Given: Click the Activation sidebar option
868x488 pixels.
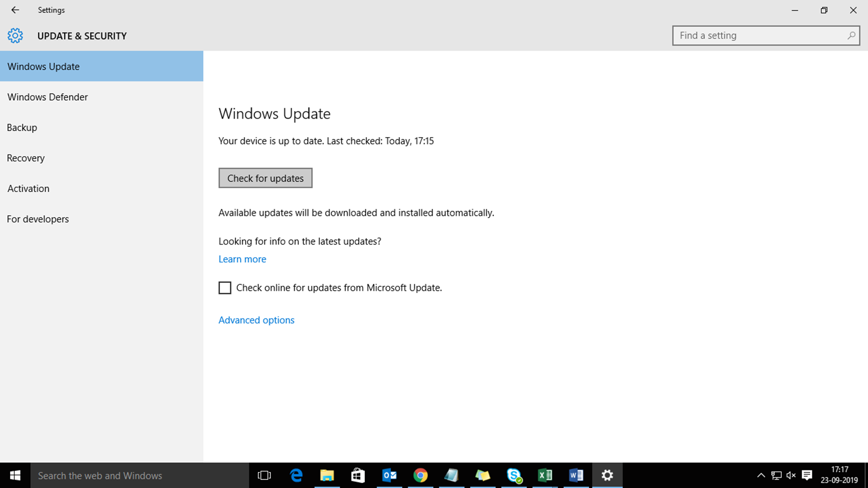Looking at the screenshot, I should coord(28,188).
